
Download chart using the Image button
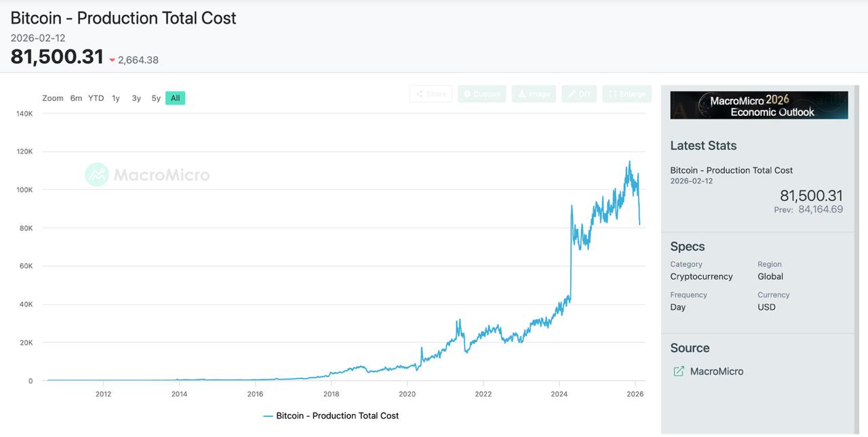pos(534,94)
